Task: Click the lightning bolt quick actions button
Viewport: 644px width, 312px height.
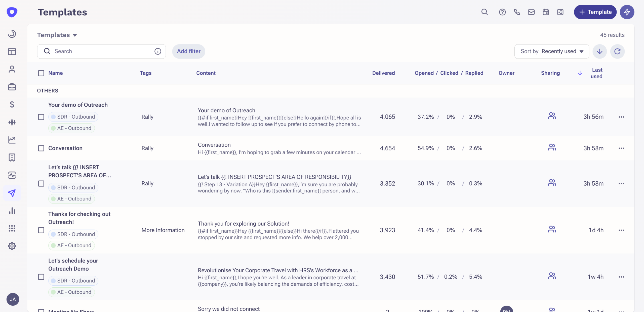Action: (x=627, y=12)
